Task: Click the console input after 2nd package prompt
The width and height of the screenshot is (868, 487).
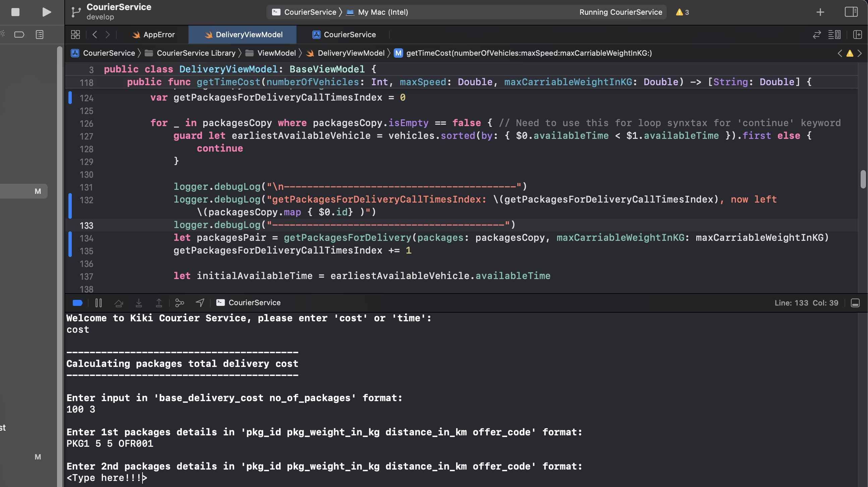Action: click(x=145, y=478)
